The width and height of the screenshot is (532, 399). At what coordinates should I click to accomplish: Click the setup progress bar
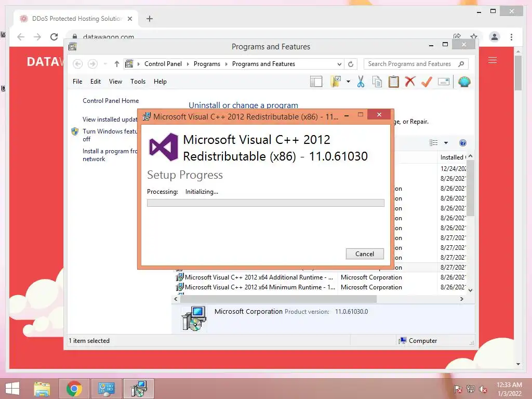tap(265, 203)
